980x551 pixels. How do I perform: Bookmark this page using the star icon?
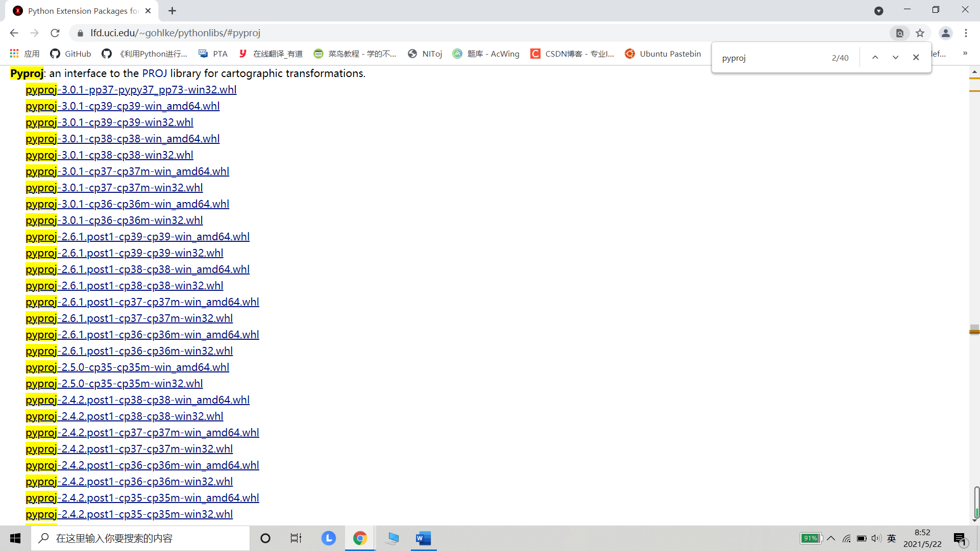coord(920,33)
